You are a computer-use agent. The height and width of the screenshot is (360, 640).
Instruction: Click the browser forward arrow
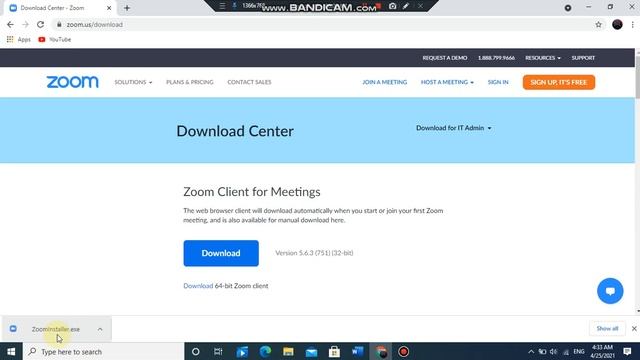[x=25, y=24]
